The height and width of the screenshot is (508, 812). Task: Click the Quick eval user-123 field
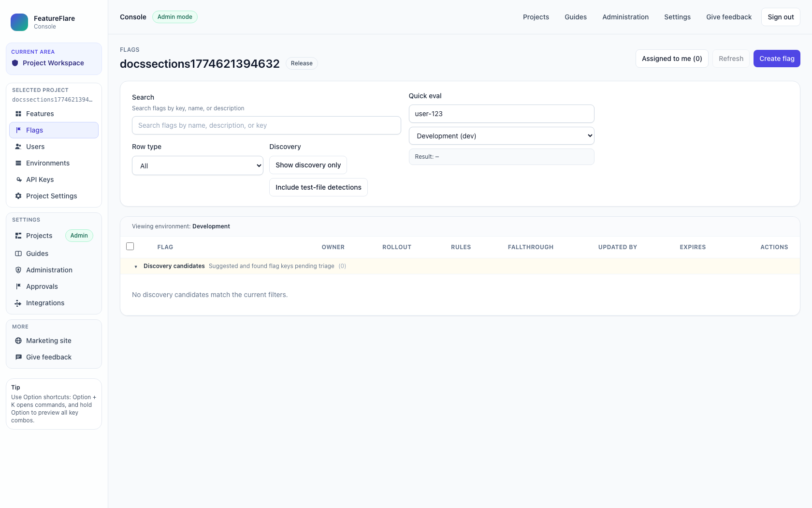point(502,114)
